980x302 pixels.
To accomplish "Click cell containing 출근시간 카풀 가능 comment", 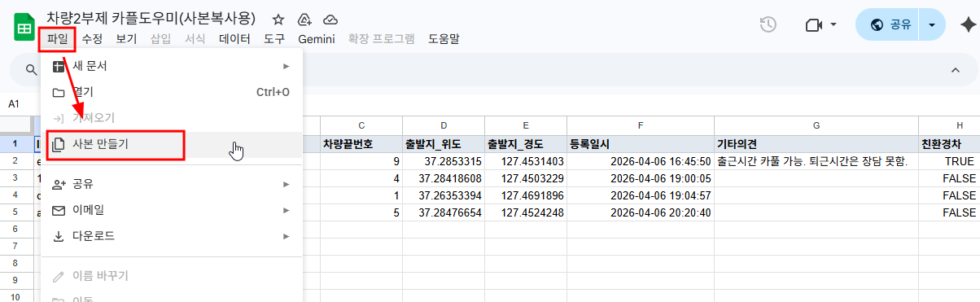I will (816, 161).
